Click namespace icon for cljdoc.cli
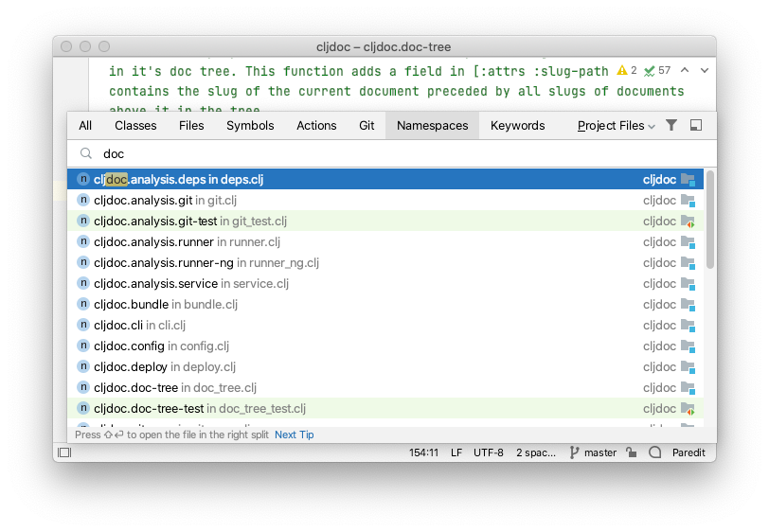The width and height of the screenshot is (769, 532). [x=83, y=325]
